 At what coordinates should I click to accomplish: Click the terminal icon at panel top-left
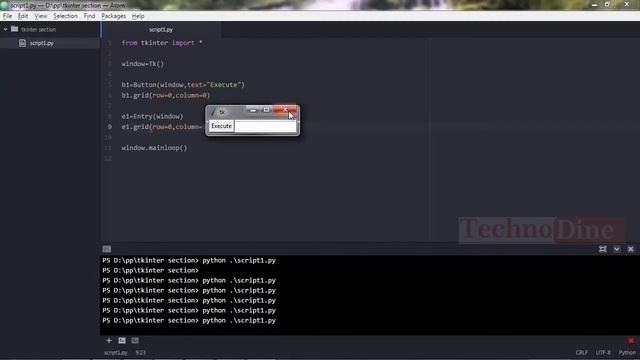coord(107,249)
